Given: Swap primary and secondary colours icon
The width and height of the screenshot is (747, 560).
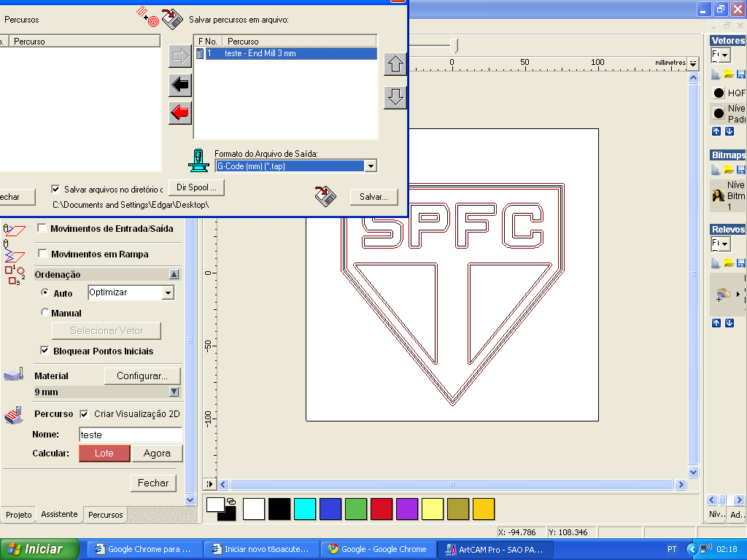Looking at the screenshot, I should tap(231, 502).
